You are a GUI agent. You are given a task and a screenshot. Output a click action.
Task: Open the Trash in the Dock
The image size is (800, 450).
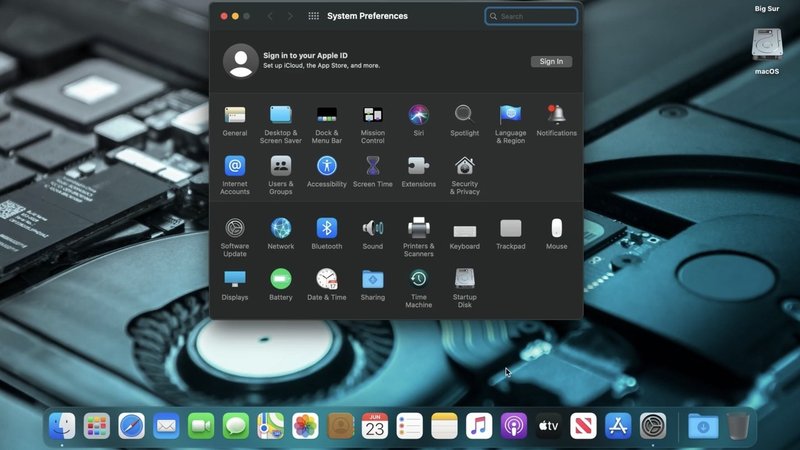(738, 426)
